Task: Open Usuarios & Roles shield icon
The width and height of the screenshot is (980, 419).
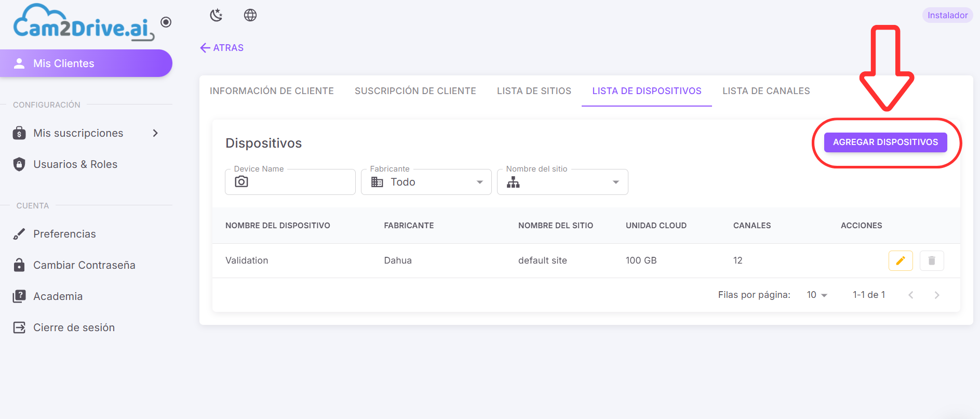Action: [x=19, y=164]
